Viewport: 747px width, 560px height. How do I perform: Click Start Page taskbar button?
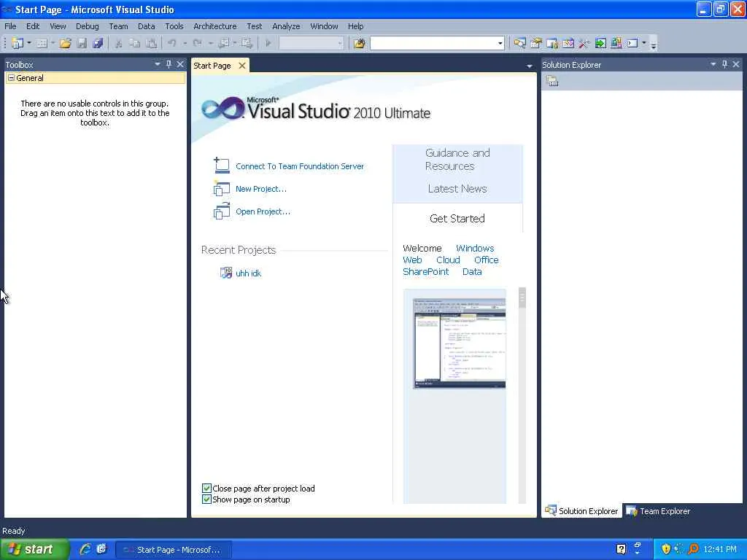point(174,550)
